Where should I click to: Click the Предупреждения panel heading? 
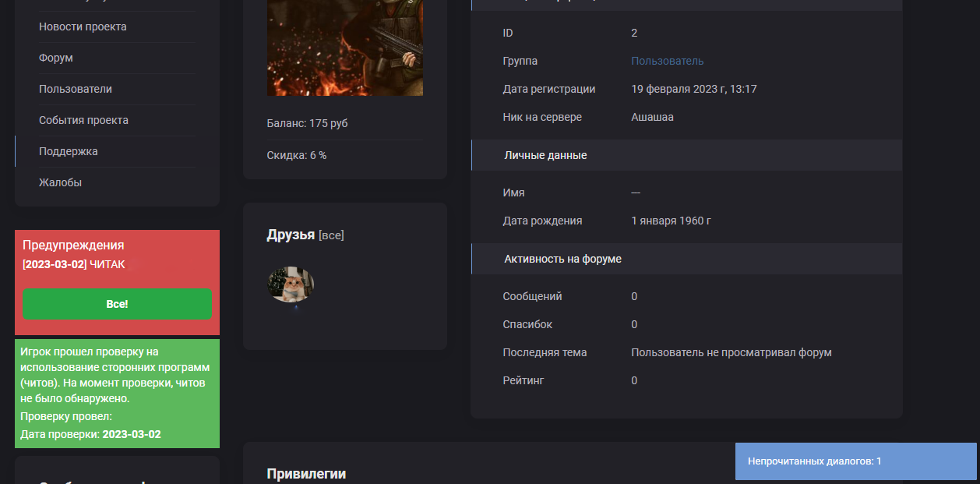[73, 245]
